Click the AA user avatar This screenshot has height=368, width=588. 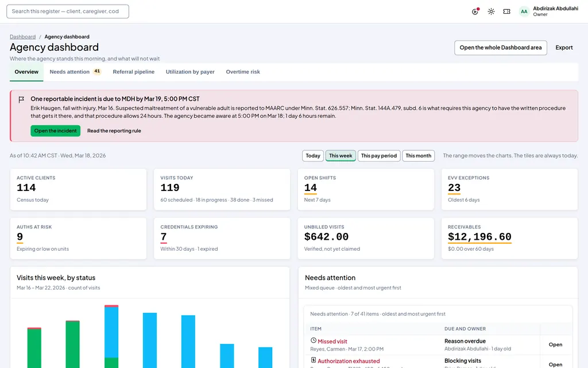coord(524,11)
